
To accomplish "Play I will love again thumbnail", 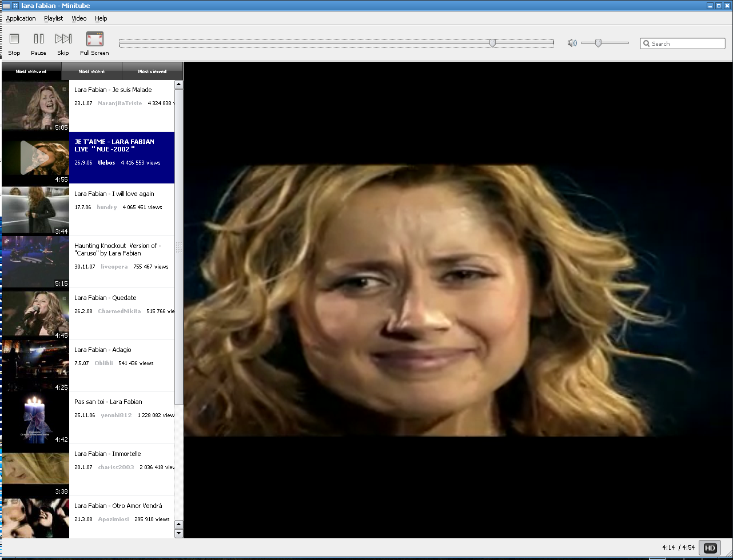I will point(35,210).
